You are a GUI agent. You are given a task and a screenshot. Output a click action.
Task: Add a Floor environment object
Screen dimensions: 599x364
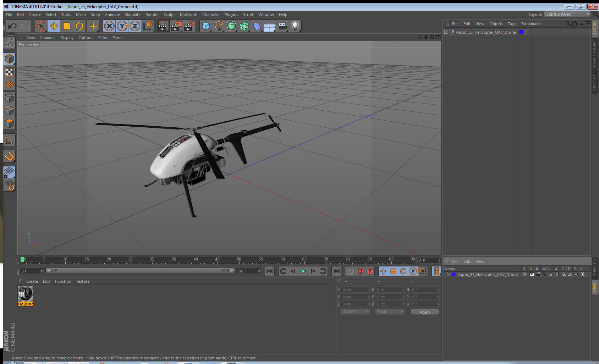270,26
